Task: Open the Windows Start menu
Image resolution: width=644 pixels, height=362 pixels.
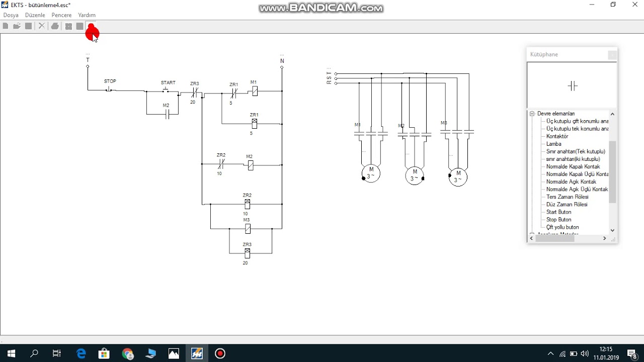Action: pyautogui.click(x=11, y=353)
